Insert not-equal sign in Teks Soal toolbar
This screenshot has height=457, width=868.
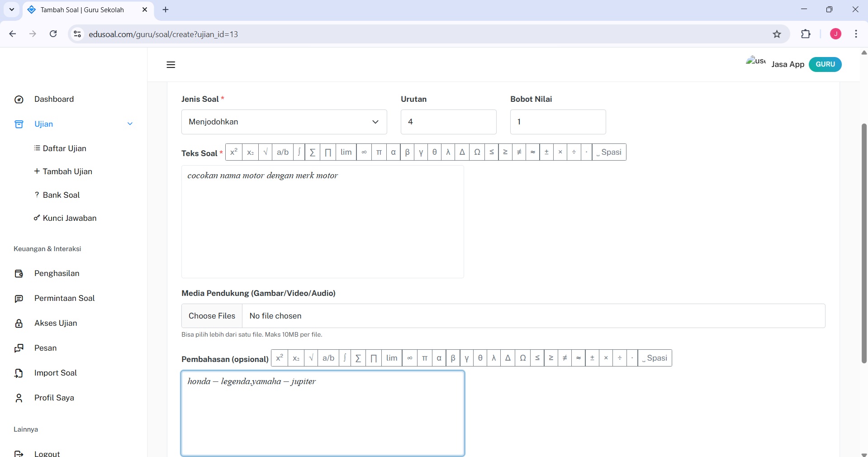pyautogui.click(x=519, y=152)
